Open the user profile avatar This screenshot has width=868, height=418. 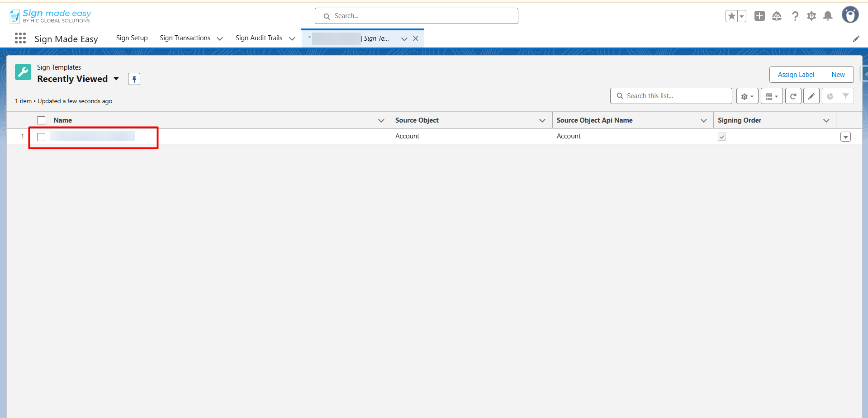[x=850, y=15]
